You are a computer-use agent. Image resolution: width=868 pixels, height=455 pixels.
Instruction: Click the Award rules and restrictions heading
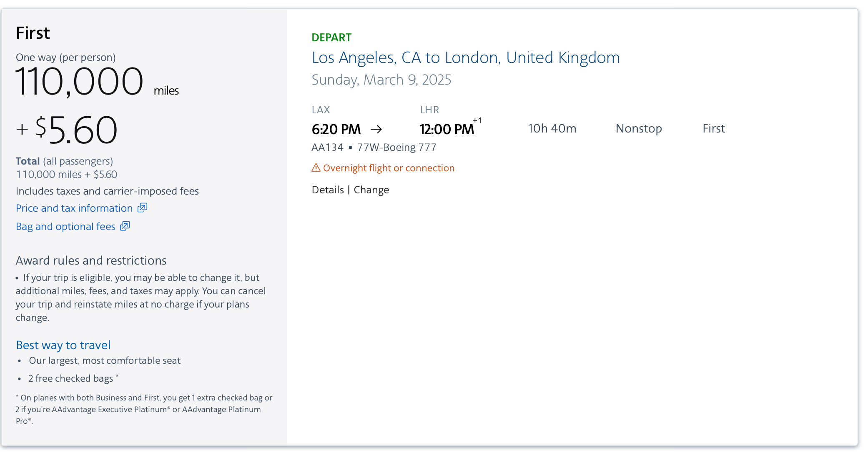91,260
